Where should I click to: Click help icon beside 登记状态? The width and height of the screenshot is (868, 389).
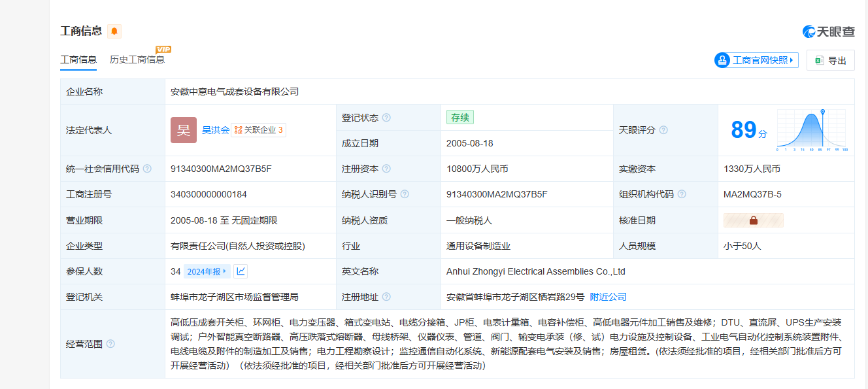[386, 118]
